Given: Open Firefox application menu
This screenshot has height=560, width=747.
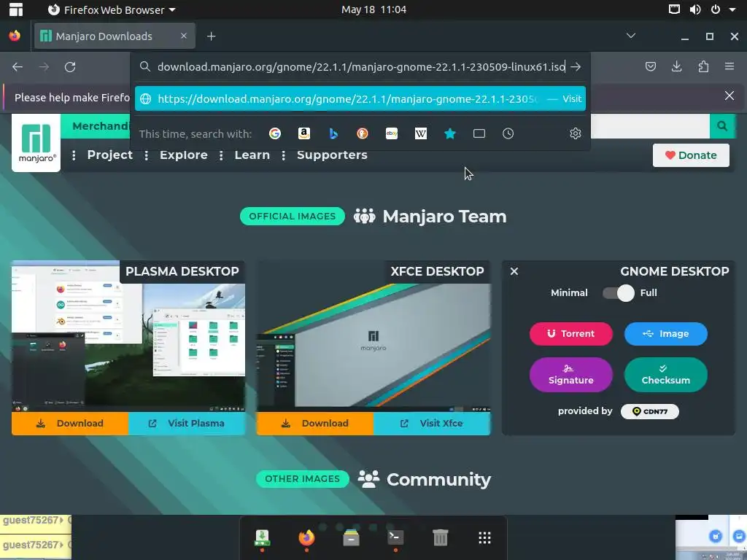Looking at the screenshot, I should pyautogui.click(x=729, y=66).
